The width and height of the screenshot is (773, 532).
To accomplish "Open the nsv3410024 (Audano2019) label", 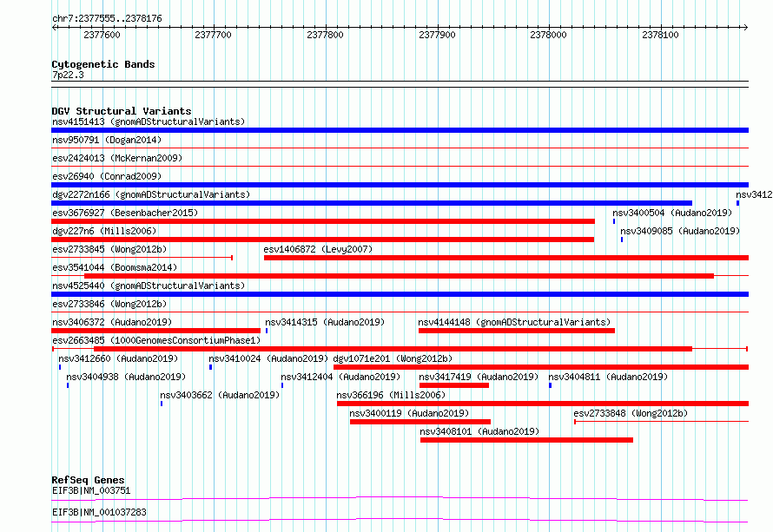I will (x=268, y=358).
